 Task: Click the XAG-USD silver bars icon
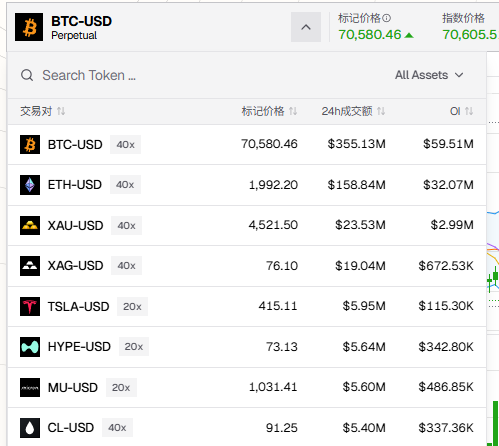[30, 266]
